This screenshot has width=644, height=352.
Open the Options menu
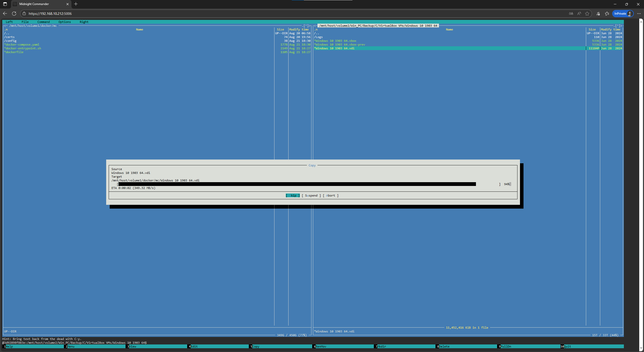[x=64, y=22]
